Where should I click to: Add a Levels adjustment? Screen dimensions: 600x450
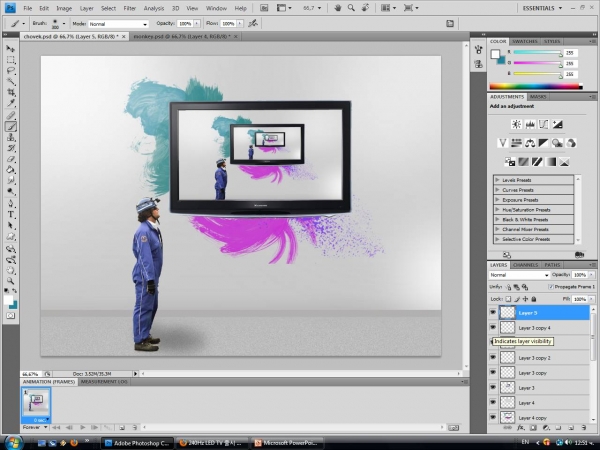(530, 124)
